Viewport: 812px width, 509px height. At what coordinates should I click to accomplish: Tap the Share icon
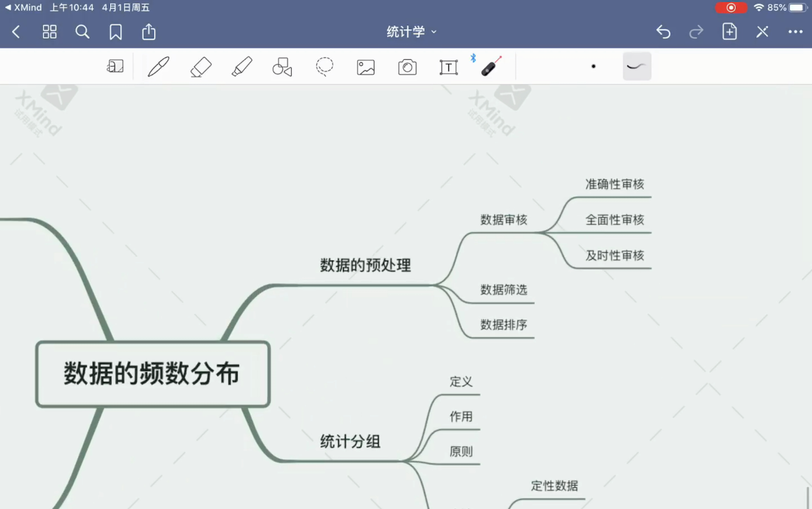coord(148,32)
